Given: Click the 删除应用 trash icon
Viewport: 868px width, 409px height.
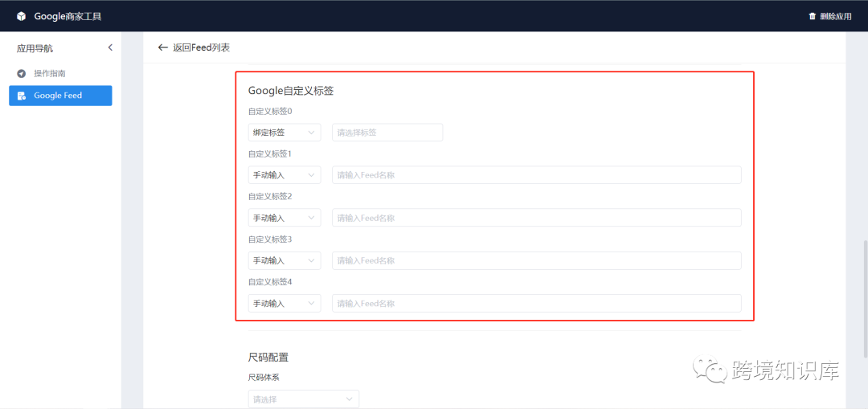Looking at the screenshot, I should [x=812, y=16].
